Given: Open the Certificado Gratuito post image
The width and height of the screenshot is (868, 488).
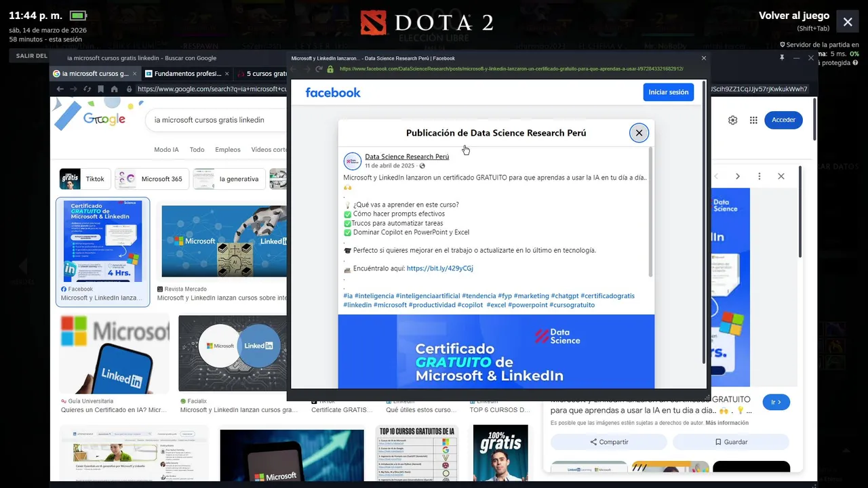Looking at the screenshot, I should (x=496, y=351).
